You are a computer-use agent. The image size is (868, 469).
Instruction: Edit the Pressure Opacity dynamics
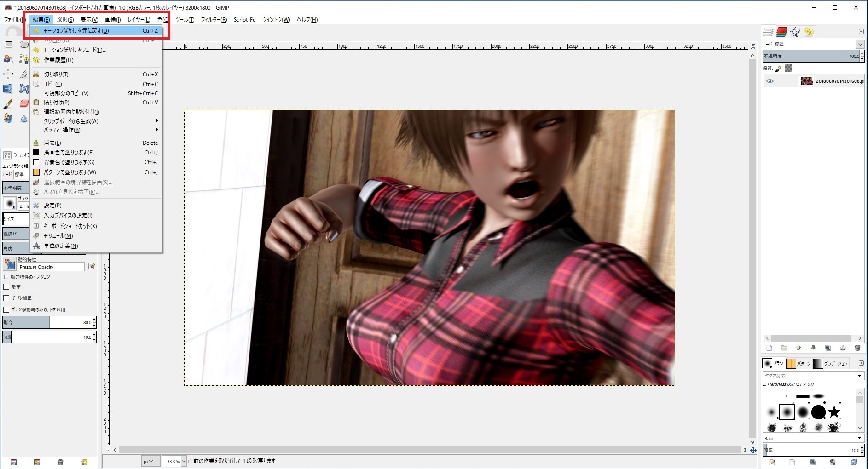[92, 267]
